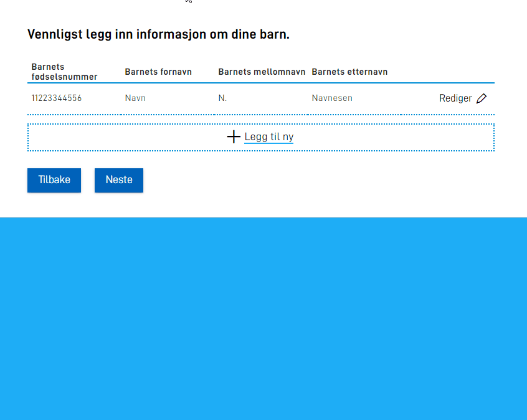This screenshot has width=527, height=420.
Task: Click the Barnets mellomnavn column header
Action: coord(262,72)
